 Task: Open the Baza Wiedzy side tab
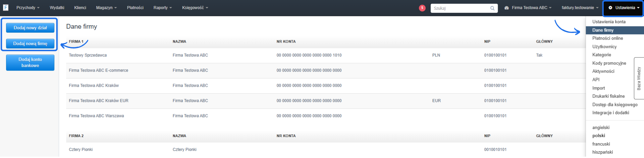click(639, 78)
